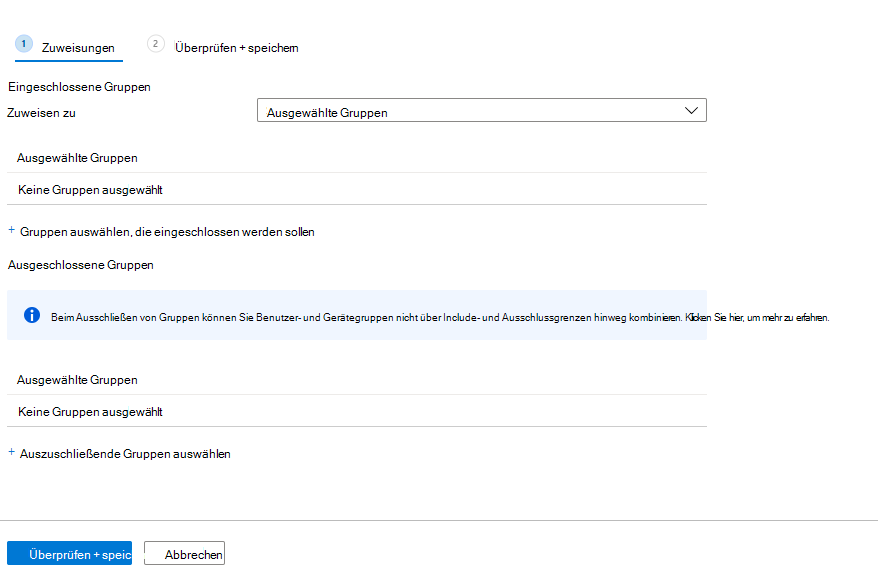Image resolution: width=878 pixels, height=577 pixels.
Task: Click the 'Eingeschlossene Gruppen' section heading
Action: pyautogui.click(x=79, y=87)
